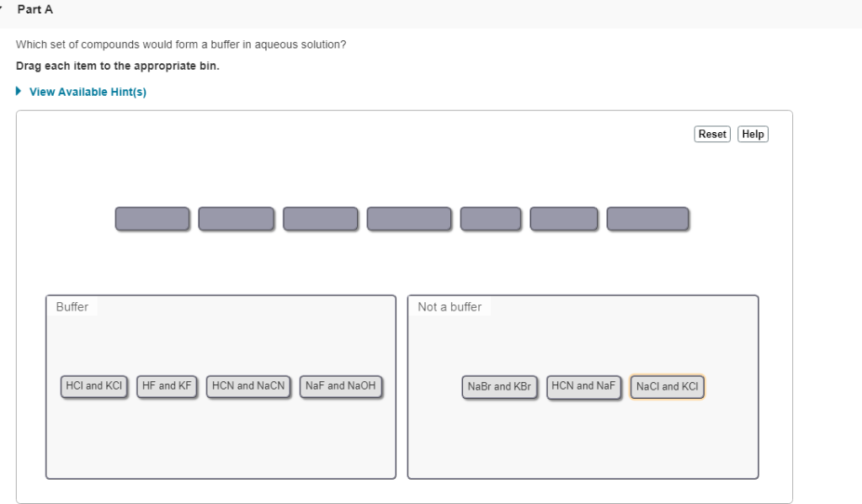This screenshot has height=504, width=862.
Task: Click the Reset button
Action: pos(712,134)
